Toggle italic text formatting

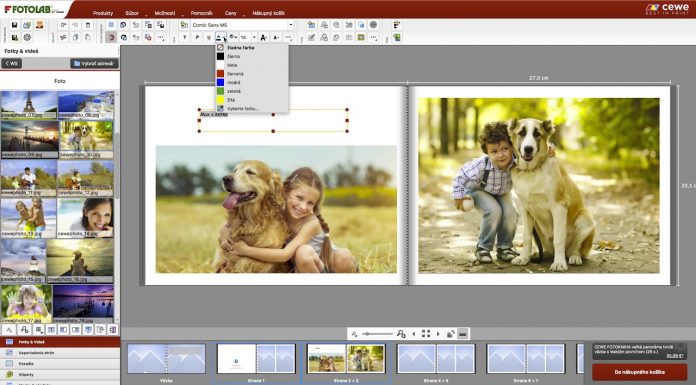pyautogui.click(x=197, y=38)
